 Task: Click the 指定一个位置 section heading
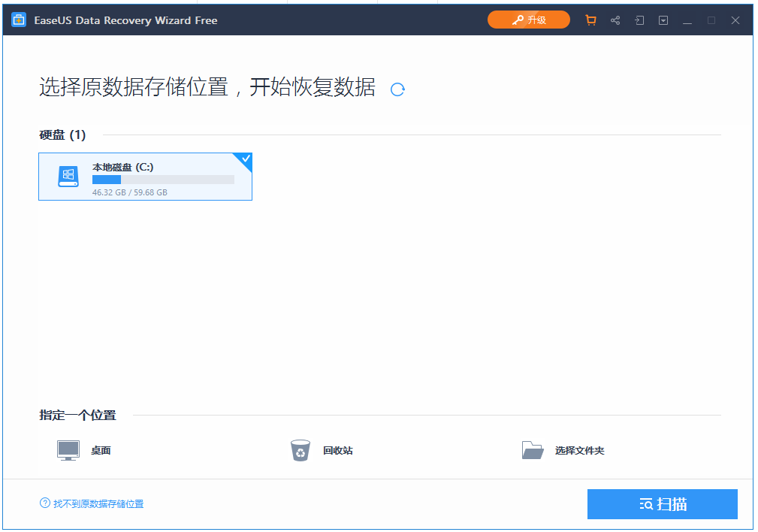point(78,415)
